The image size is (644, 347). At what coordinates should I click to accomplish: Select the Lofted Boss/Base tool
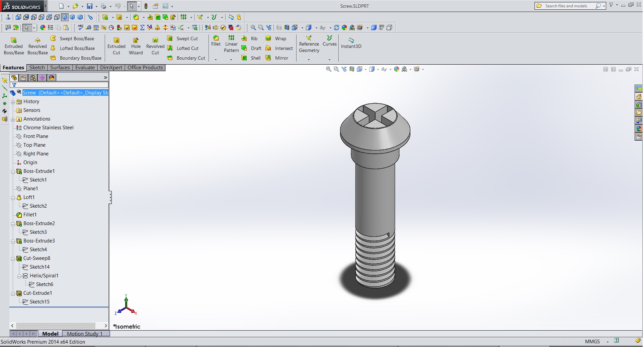[x=73, y=48]
